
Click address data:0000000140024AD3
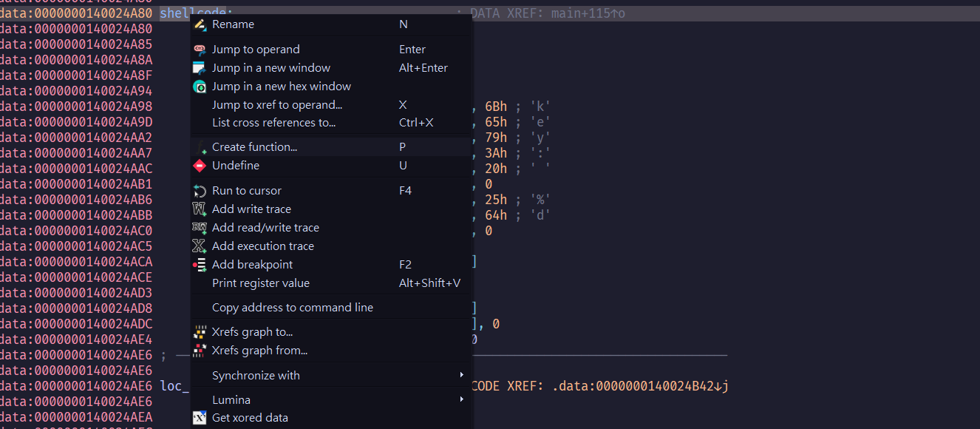coord(76,293)
